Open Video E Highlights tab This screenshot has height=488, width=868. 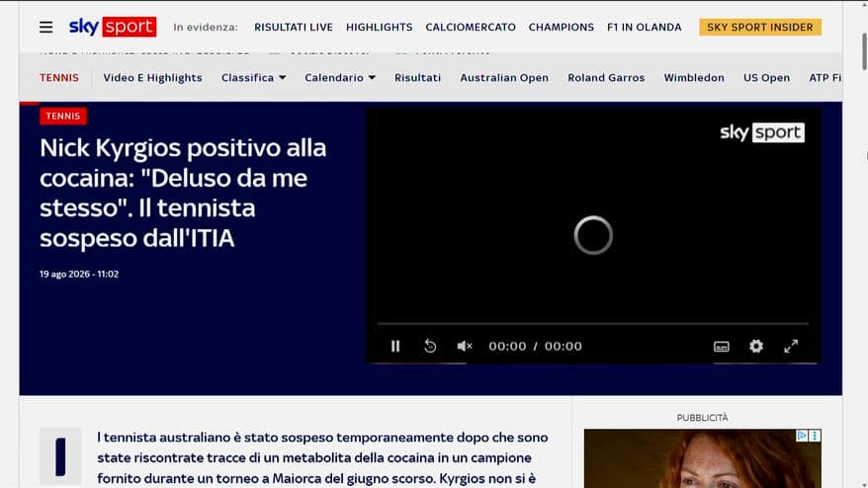(153, 78)
